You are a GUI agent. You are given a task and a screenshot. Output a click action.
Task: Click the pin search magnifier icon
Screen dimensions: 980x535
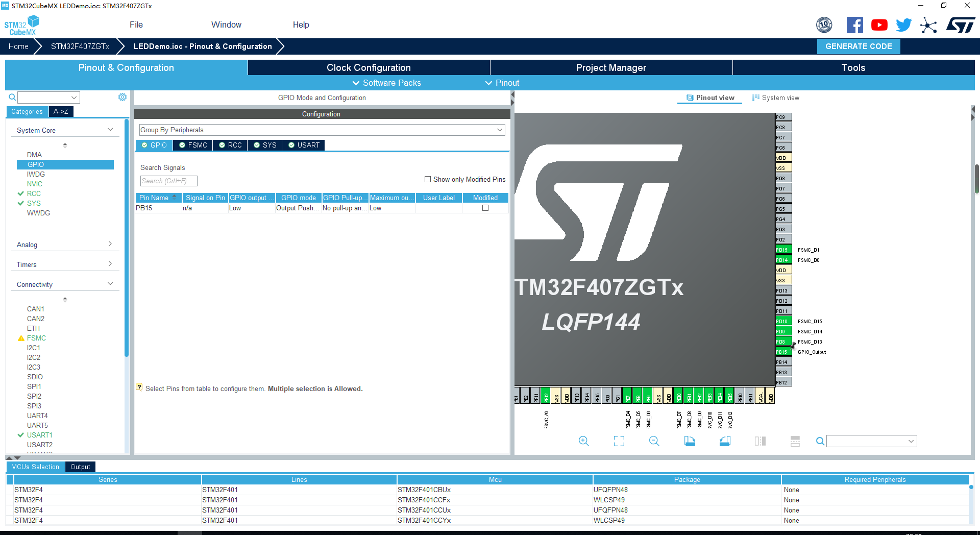(820, 441)
